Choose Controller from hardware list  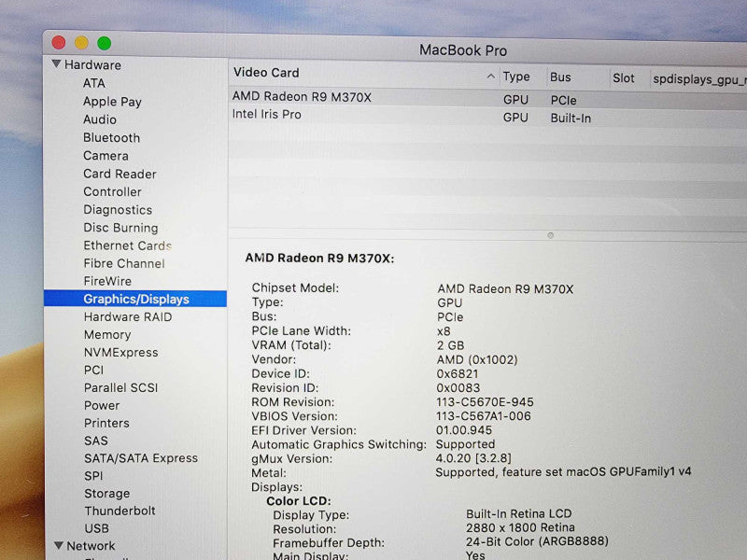(112, 192)
